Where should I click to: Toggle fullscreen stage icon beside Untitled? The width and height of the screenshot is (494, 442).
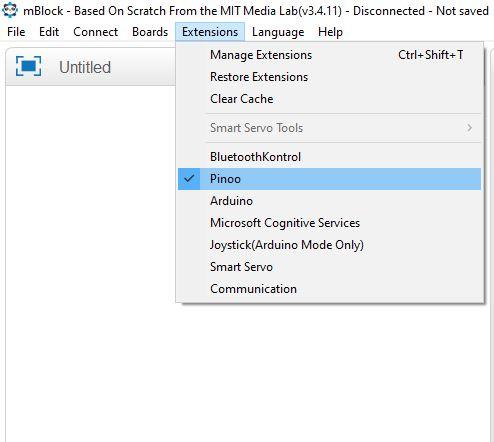[29, 66]
